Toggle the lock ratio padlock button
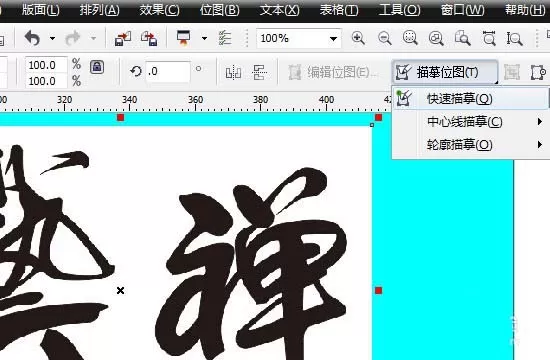Viewport: 550px width, 360px height. pyautogui.click(x=97, y=67)
